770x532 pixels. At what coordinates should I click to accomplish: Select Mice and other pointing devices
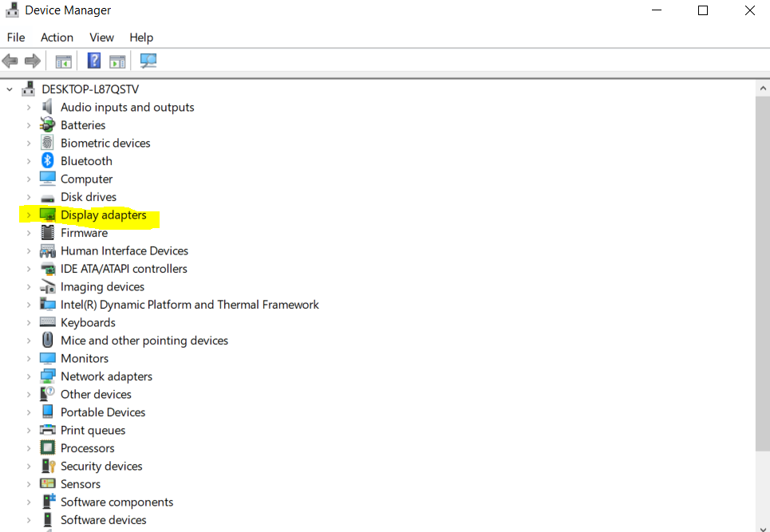[144, 341]
